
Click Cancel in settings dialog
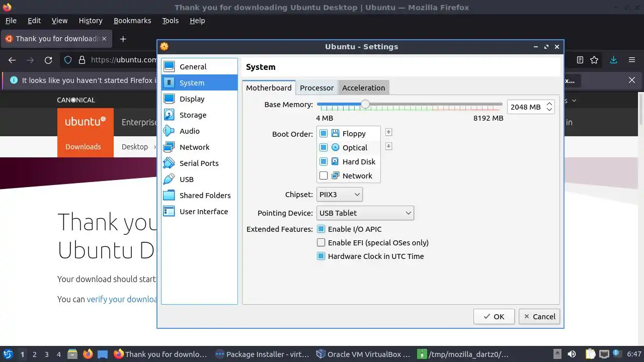click(x=539, y=316)
